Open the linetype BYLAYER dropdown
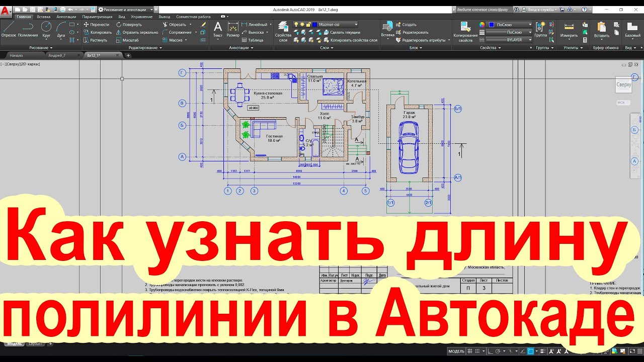644x362 pixels. (509, 40)
